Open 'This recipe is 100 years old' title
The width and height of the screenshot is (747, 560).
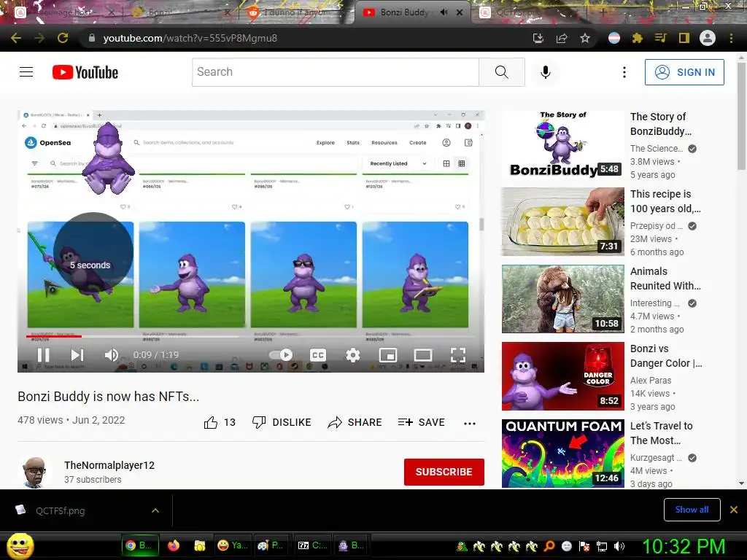point(665,201)
